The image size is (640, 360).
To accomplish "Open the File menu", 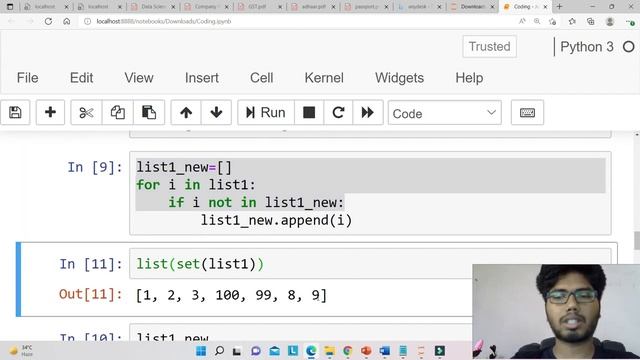I will [27, 78].
